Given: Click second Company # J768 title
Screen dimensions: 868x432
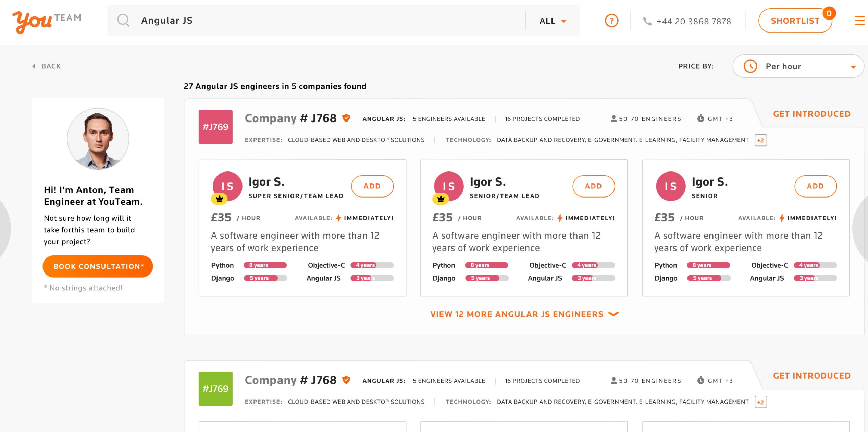Looking at the screenshot, I should (290, 380).
